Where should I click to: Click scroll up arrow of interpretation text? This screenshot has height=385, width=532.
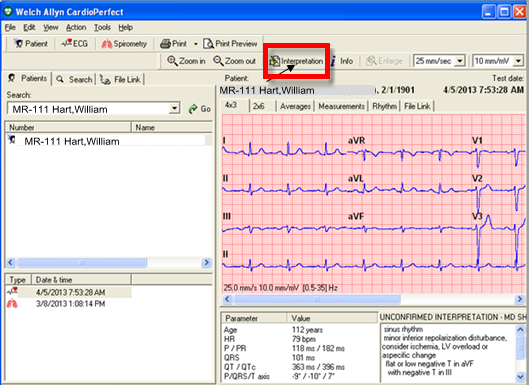[520, 329]
